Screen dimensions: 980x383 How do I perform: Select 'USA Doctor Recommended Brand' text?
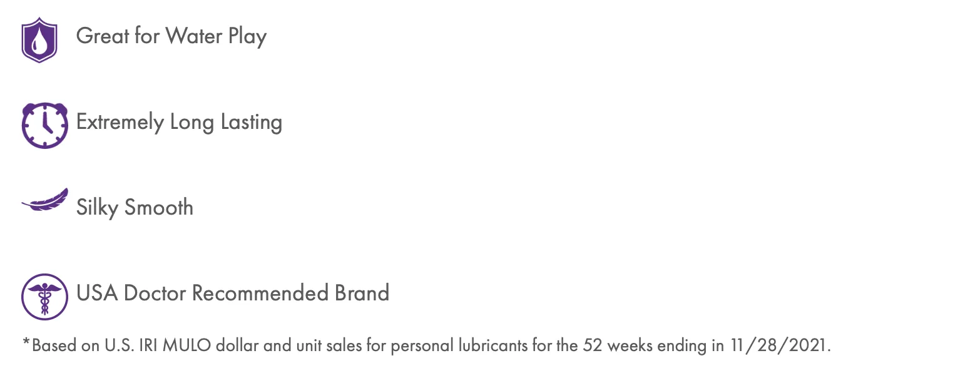(x=233, y=293)
